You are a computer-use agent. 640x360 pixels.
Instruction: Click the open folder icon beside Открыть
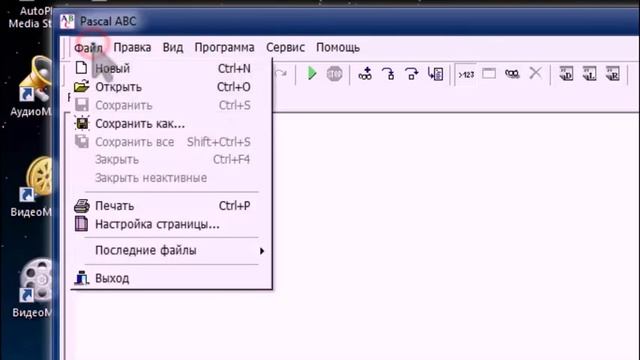pyautogui.click(x=82, y=86)
